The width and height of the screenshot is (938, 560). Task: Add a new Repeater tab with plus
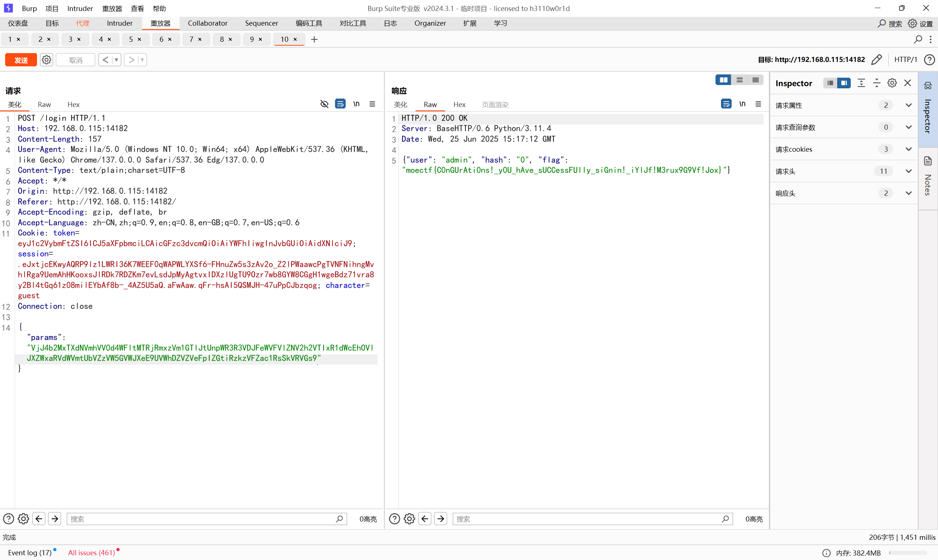(314, 39)
